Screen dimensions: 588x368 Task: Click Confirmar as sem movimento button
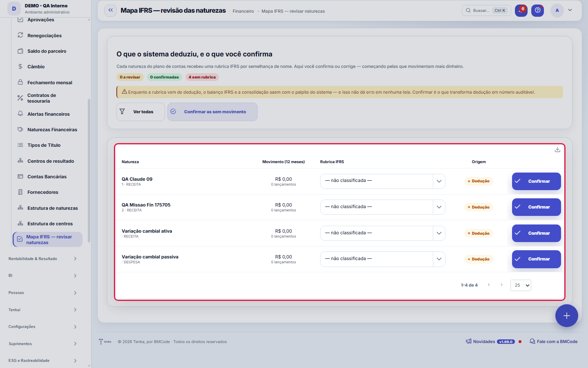[212, 112]
